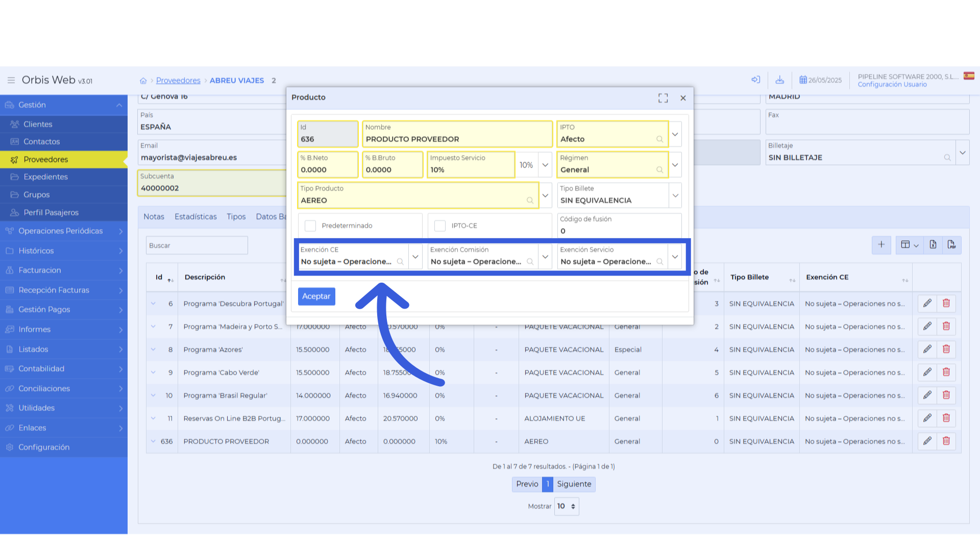Click the Aceptar button
Image resolution: width=980 pixels, height=551 pixels.
pos(316,296)
